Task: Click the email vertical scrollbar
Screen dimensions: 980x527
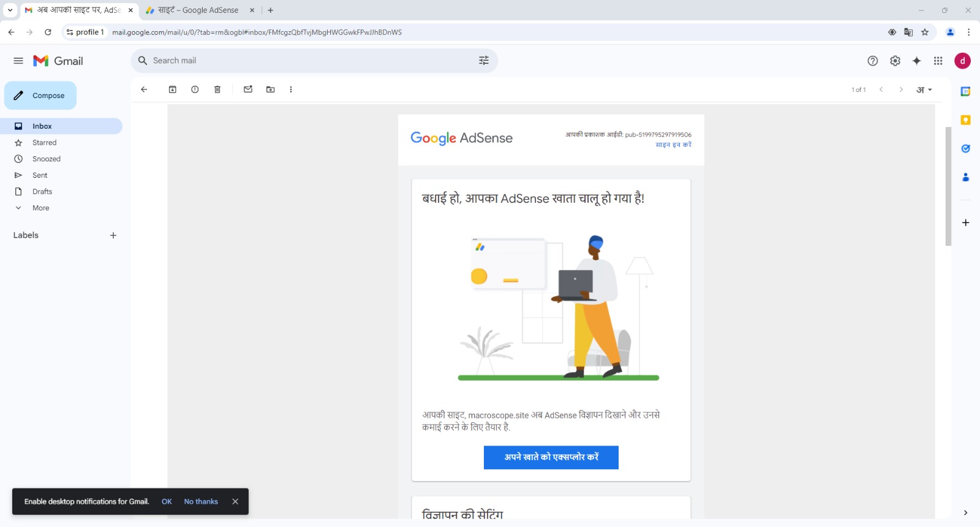Action: tap(948, 186)
